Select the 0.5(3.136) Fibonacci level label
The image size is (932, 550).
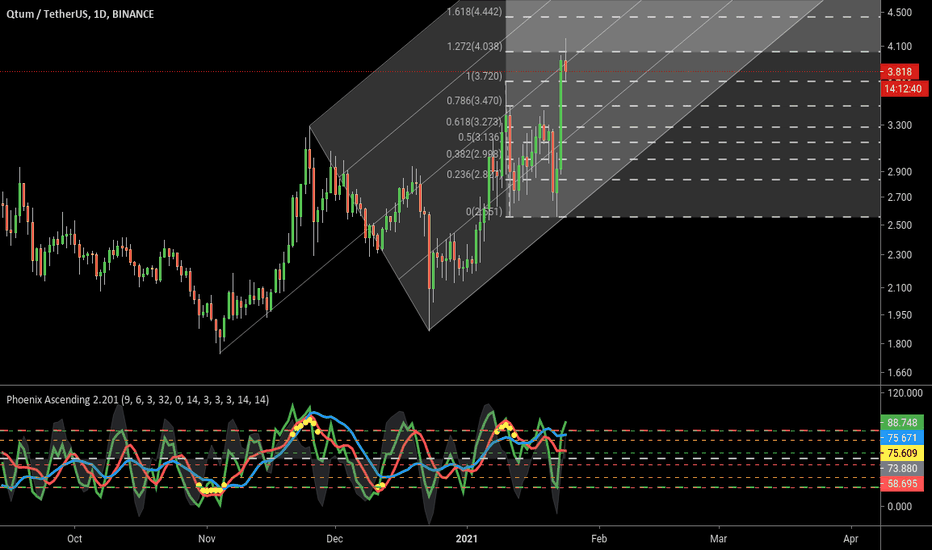[x=480, y=137]
